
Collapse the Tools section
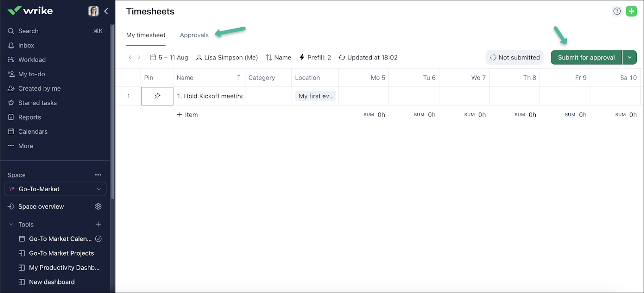11,225
